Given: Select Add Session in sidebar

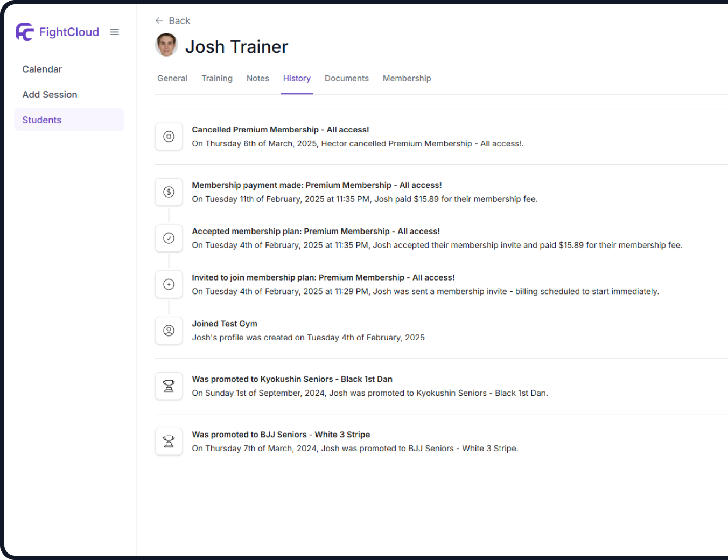Looking at the screenshot, I should pyautogui.click(x=50, y=95).
